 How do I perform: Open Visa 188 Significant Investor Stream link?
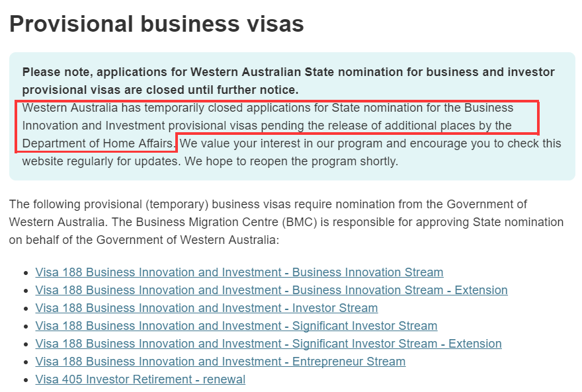pos(236,326)
